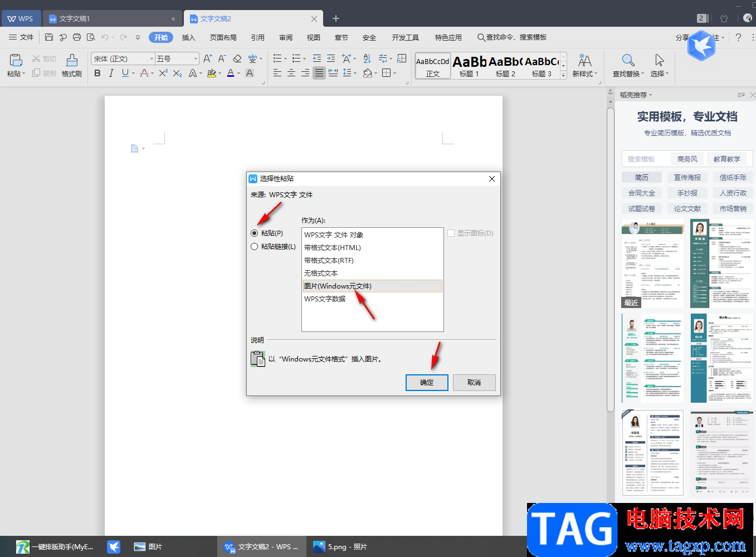
Task: Click the Sort (A-Z) icon
Action: pos(367,58)
